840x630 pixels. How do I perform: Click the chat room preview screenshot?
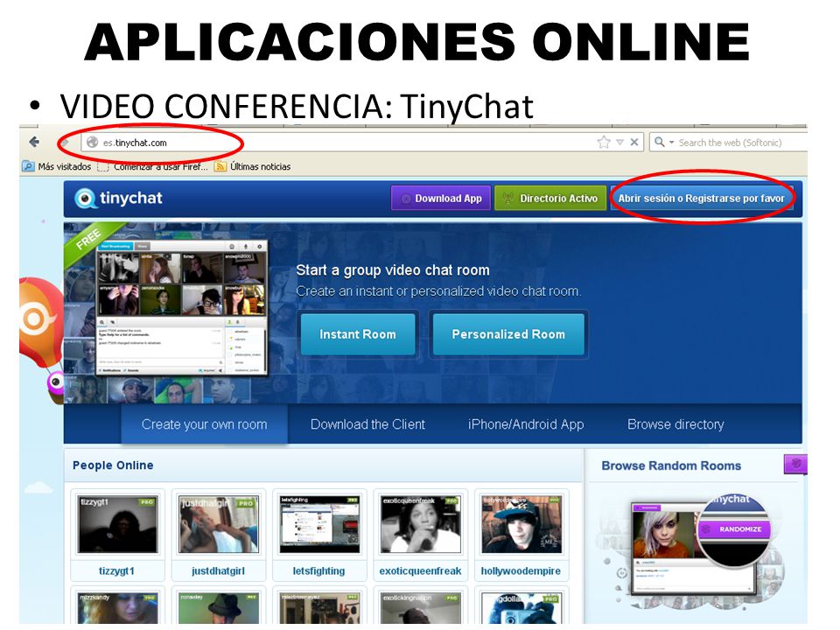(182, 307)
